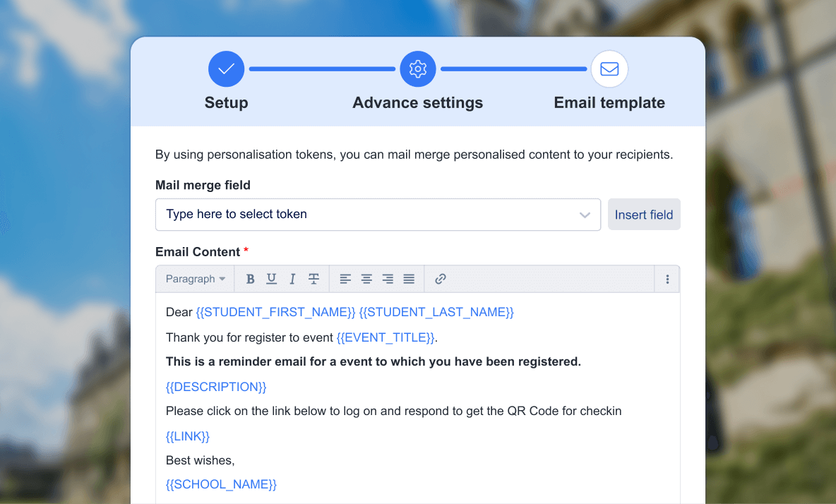Viewport: 836px width, 504px height.
Task: Click the 'Best wishes,' line
Action: pos(200,460)
